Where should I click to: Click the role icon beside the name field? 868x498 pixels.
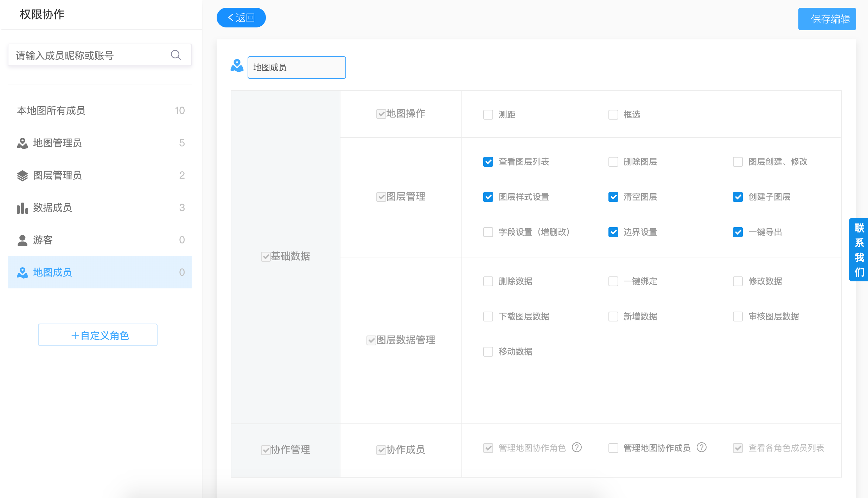(x=237, y=66)
